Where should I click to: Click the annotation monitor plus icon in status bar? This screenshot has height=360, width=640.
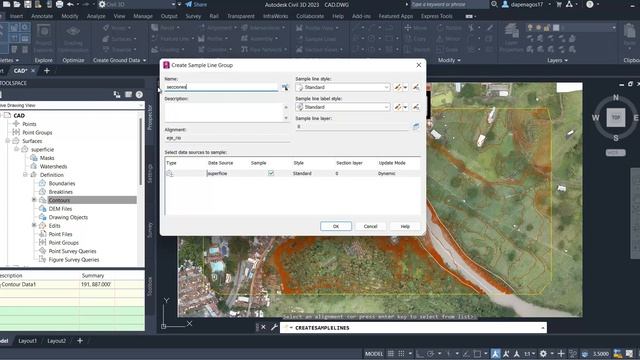pos(561,353)
